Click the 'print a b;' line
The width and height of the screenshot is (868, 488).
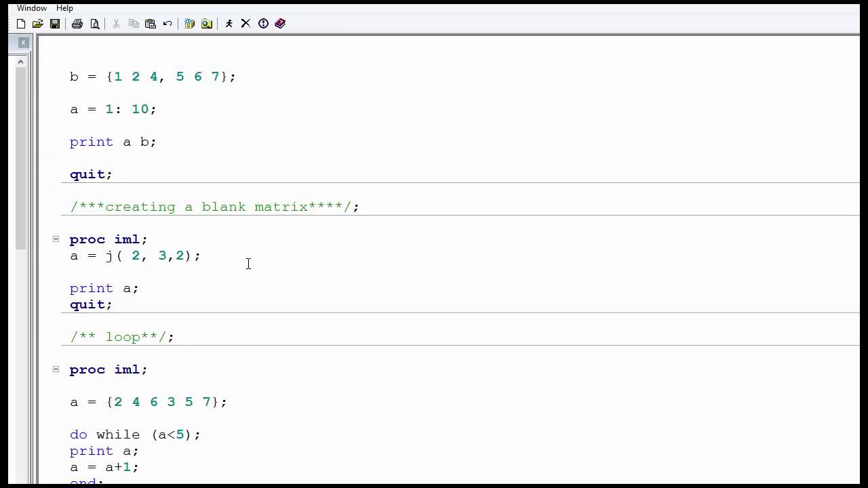tap(113, 142)
